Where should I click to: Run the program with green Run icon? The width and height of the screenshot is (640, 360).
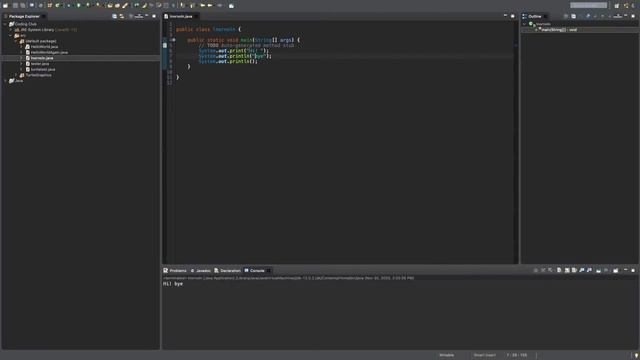pos(78,5)
